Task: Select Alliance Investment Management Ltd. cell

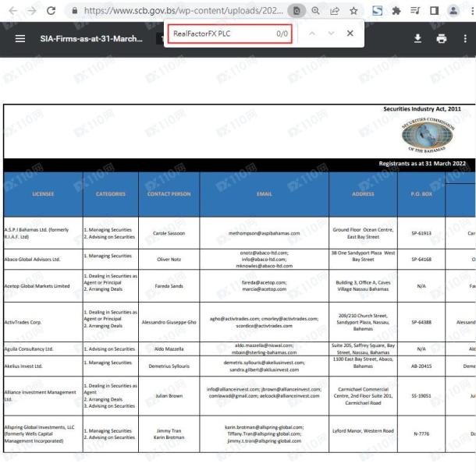Action: 43,396
